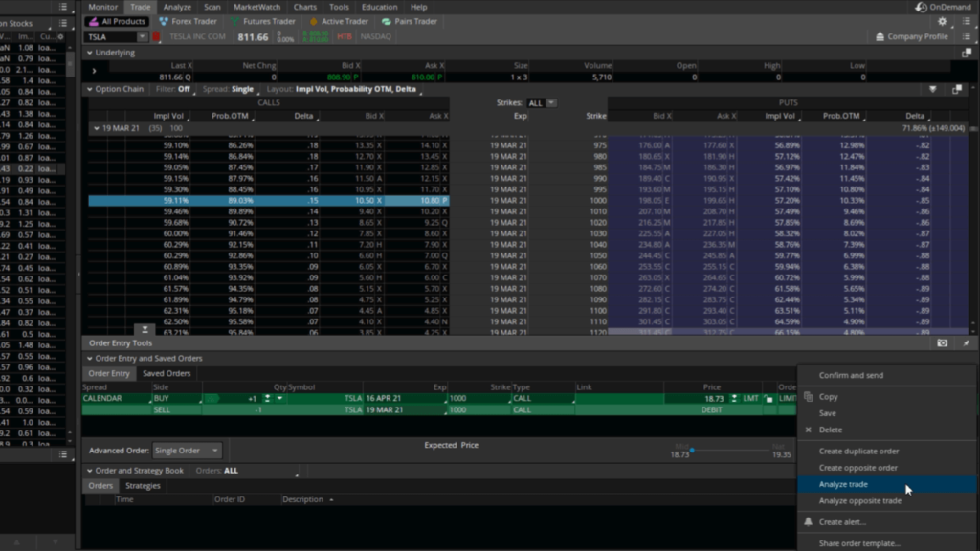Click the collapse-rows arrow below the calls chain
Screen dimensions: 980x551
coord(145,329)
